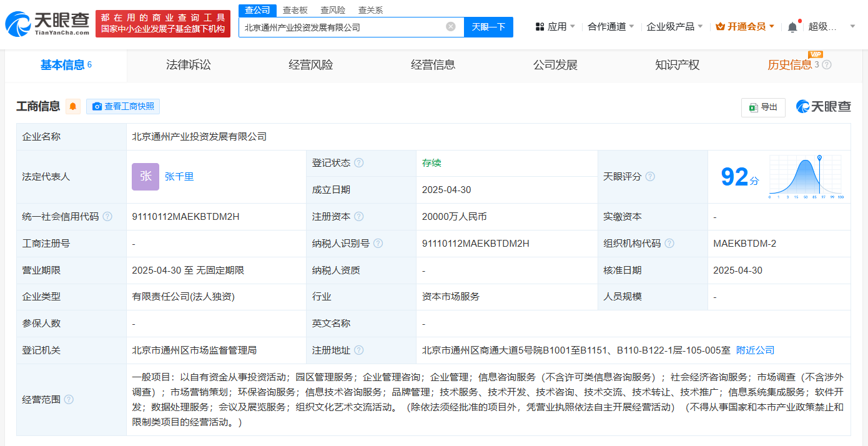Click the Tianyancha logo in header

47,24
